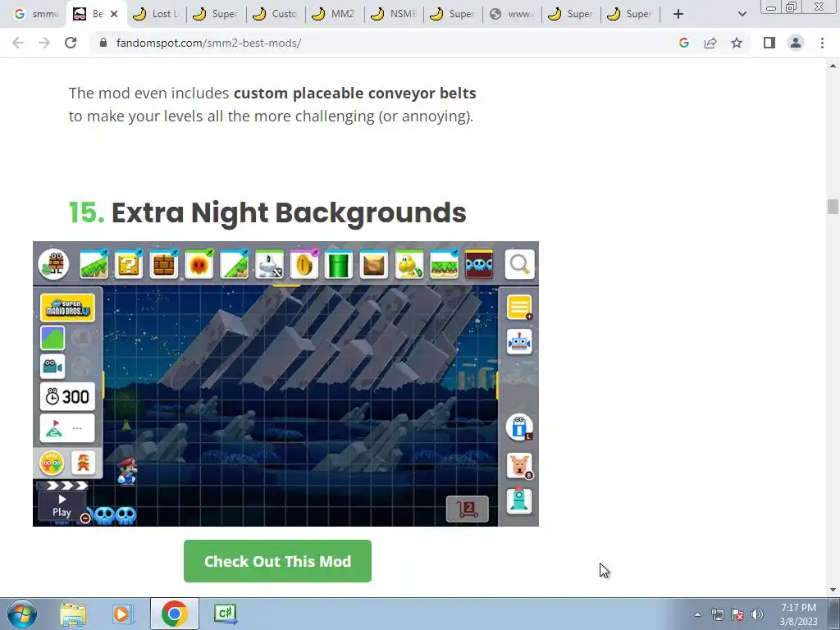Click the scrollbar up arrow
The width and height of the screenshot is (840, 630).
tap(833, 66)
